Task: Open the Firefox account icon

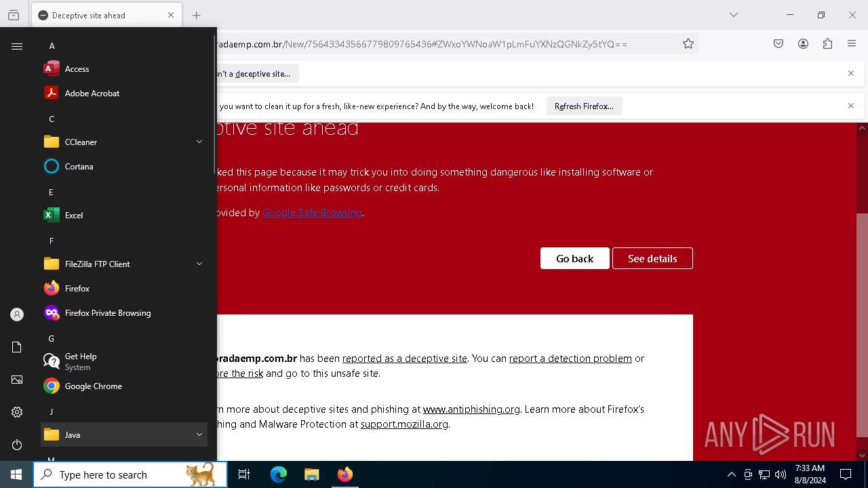Action: [803, 44]
